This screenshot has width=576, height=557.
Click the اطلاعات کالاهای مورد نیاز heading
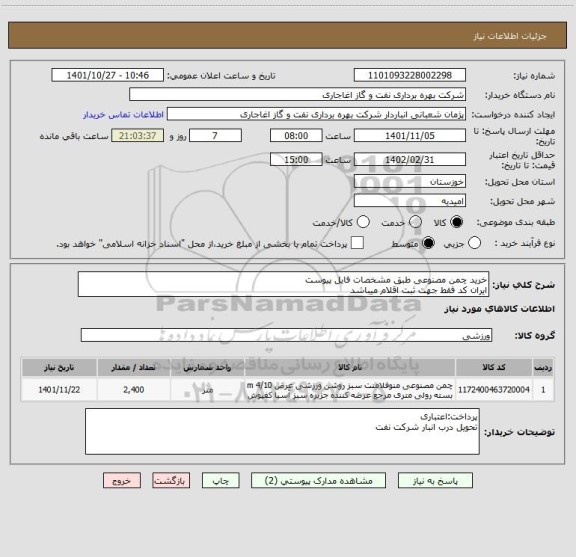[500, 309]
